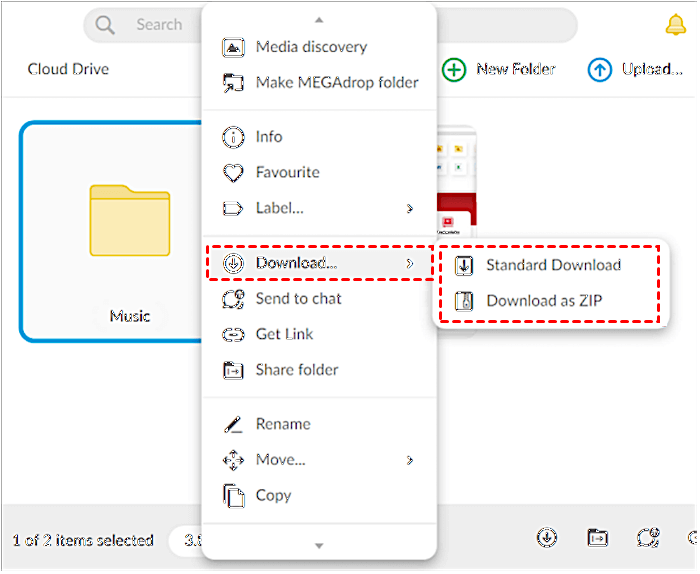Click the context menu scroll-down arrow
This screenshot has width=700, height=574.
[319, 546]
